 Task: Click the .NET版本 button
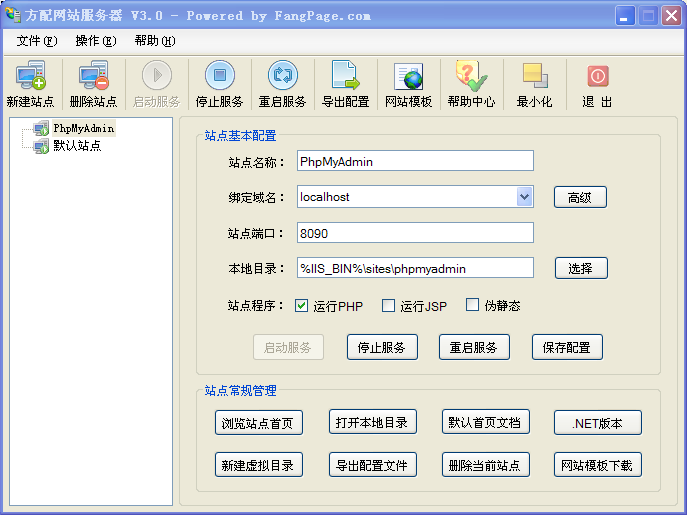point(598,423)
